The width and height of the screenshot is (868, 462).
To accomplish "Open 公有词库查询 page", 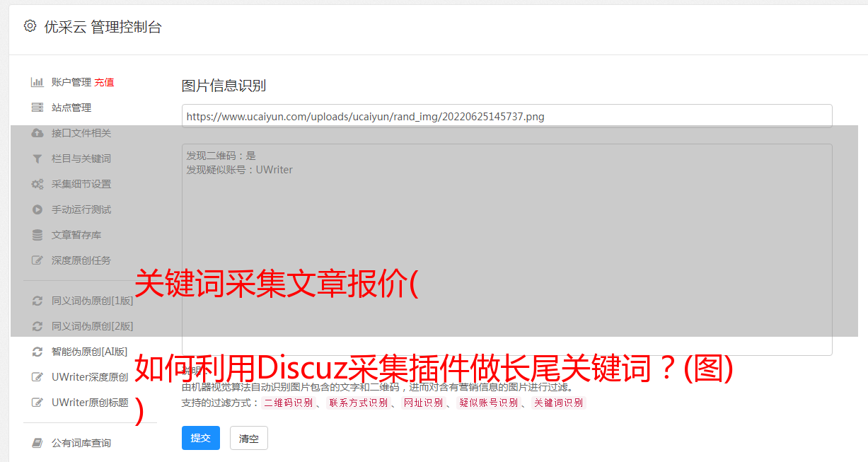I will pos(81,443).
